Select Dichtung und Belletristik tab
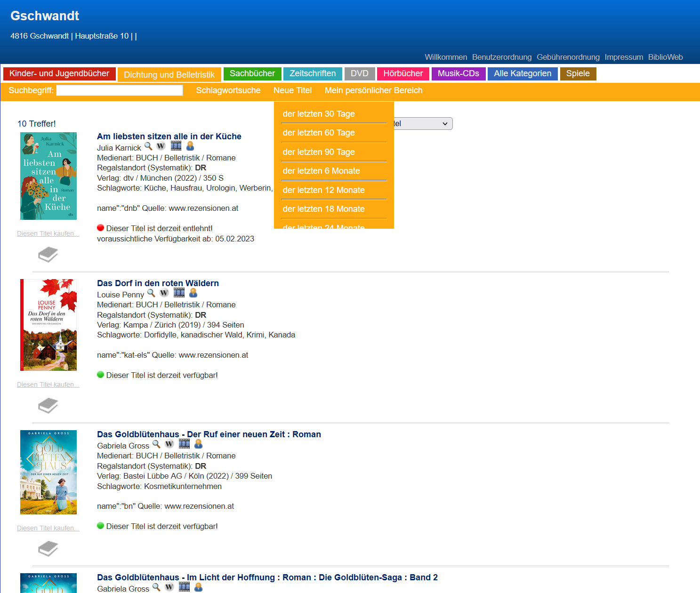Viewport: 700px width, 593px height. [169, 75]
